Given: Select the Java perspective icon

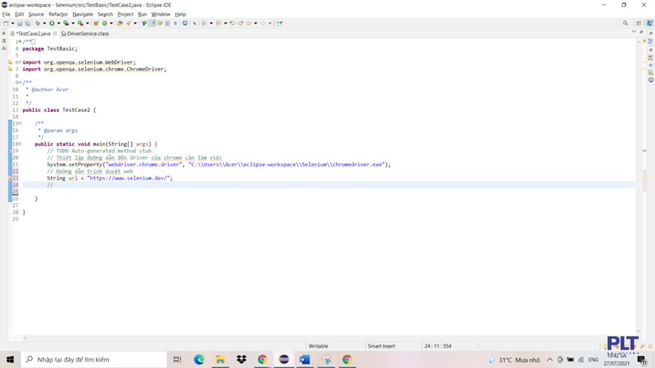Looking at the screenshot, I should 650,23.
